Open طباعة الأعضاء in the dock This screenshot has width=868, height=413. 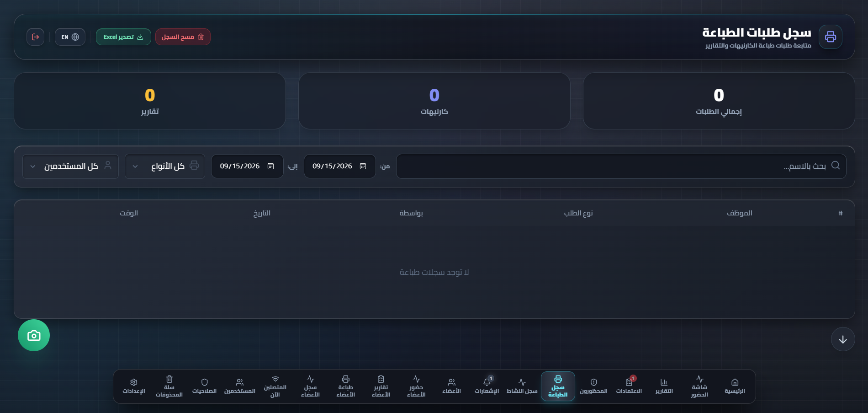tap(345, 386)
